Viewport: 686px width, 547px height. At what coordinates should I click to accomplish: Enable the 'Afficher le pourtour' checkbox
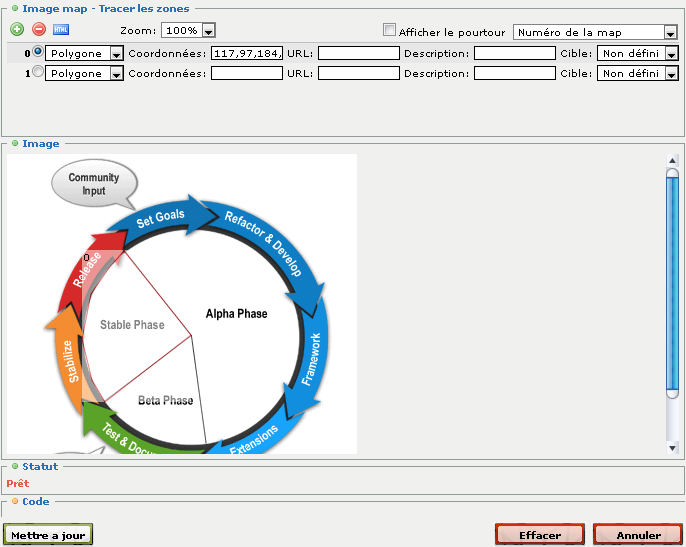point(390,31)
